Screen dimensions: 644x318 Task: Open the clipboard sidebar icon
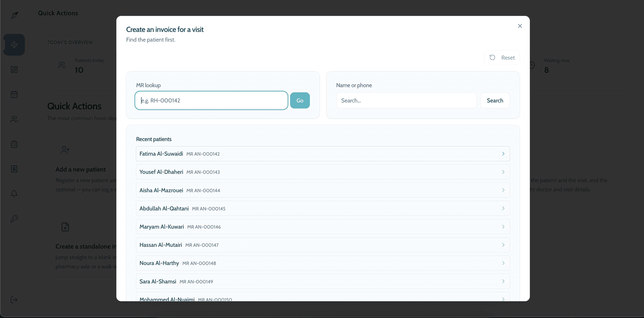pos(14,144)
